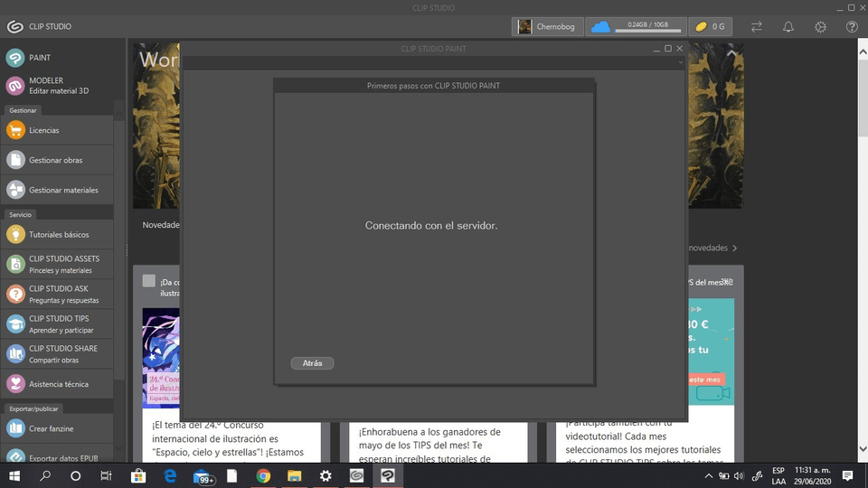Open the settings gear in top bar

(x=820, y=27)
